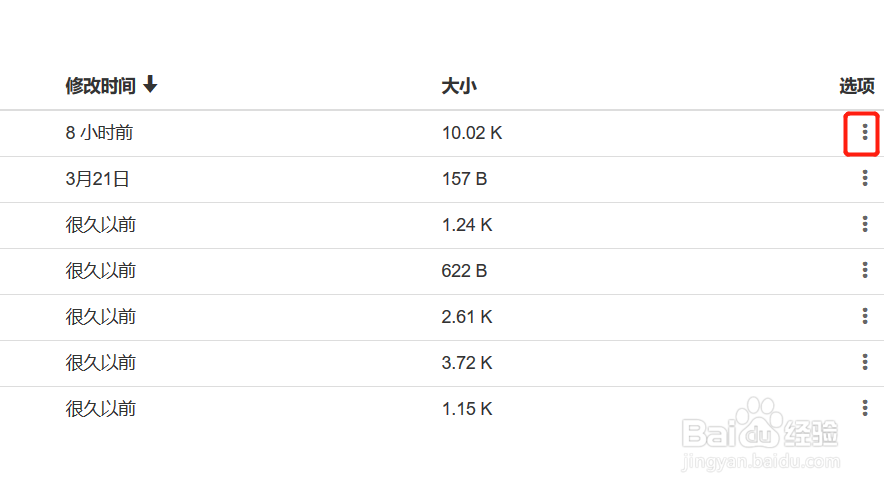Open options menu for the 10.02 K file
Screen dimensions: 889x492
click(x=865, y=133)
